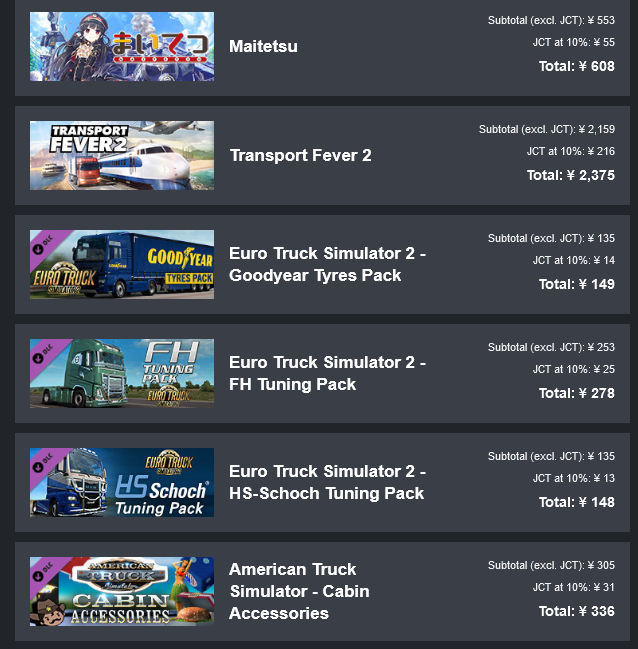The height and width of the screenshot is (649, 638).
Task: Select the Maitetsu title text
Action: (x=263, y=46)
